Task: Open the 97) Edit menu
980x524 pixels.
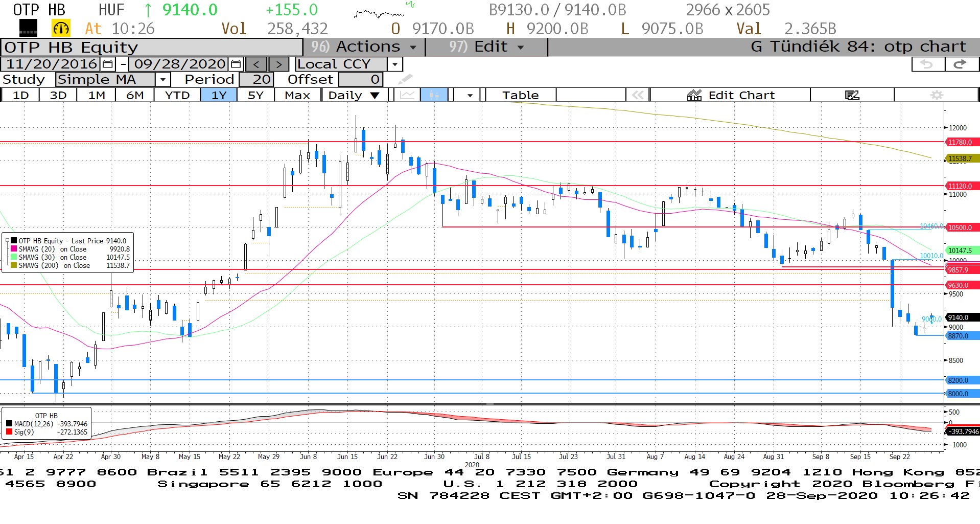Action: click(x=486, y=47)
